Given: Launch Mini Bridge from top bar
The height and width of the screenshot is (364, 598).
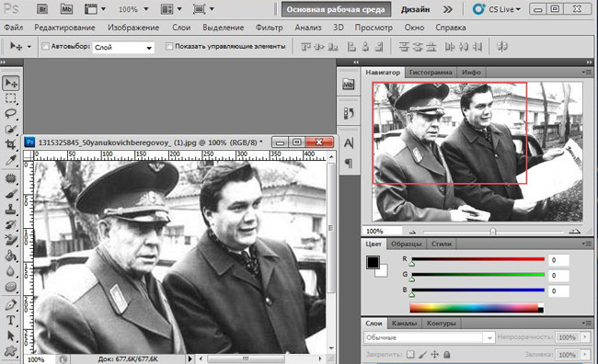Looking at the screenshot, I should [66, 9].
